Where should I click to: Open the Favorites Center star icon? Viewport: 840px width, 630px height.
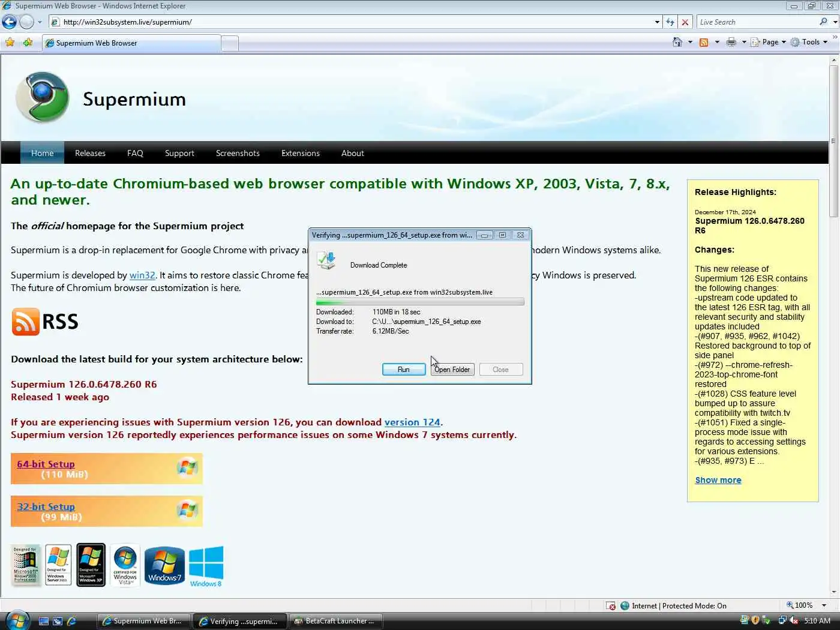[x=10, y=43]
